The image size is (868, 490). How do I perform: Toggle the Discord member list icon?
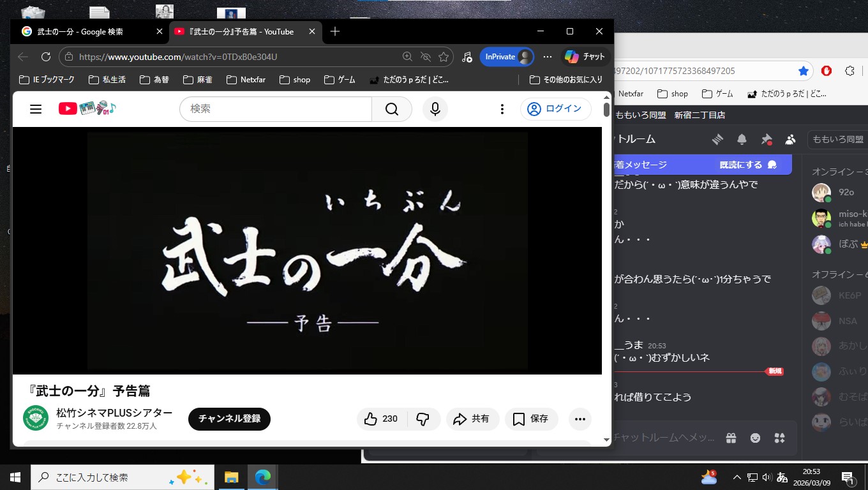(791, 139)
